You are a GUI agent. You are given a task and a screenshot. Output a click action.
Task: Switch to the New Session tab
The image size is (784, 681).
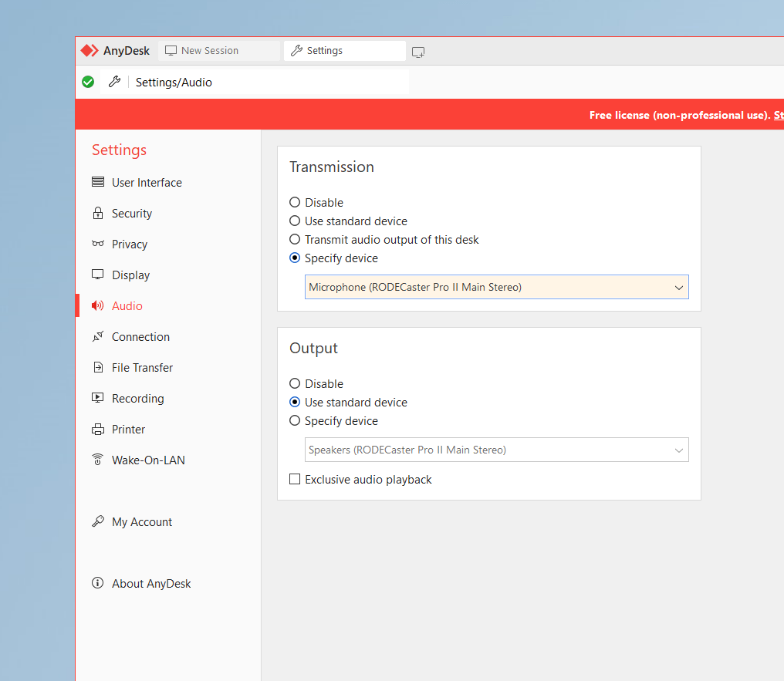coord(219,50)
